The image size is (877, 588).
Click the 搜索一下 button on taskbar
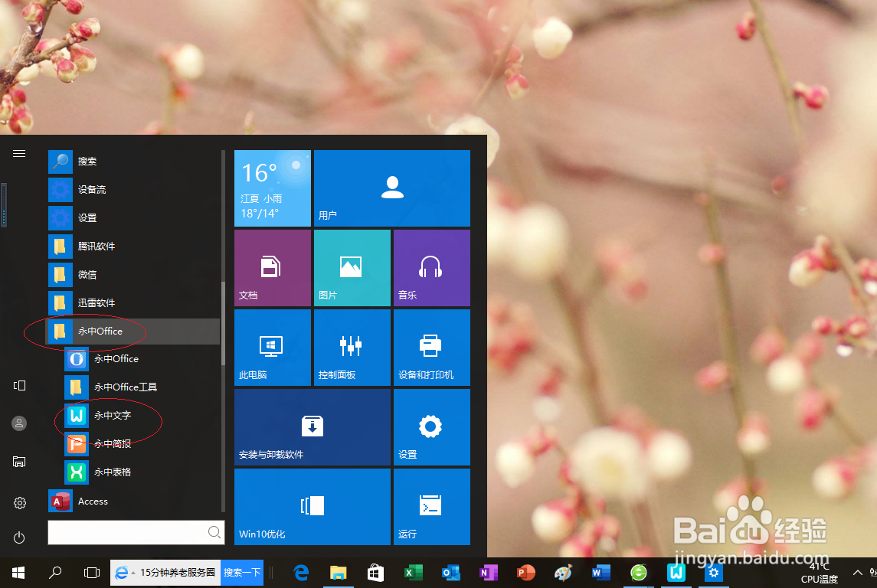tap(241, 573)
